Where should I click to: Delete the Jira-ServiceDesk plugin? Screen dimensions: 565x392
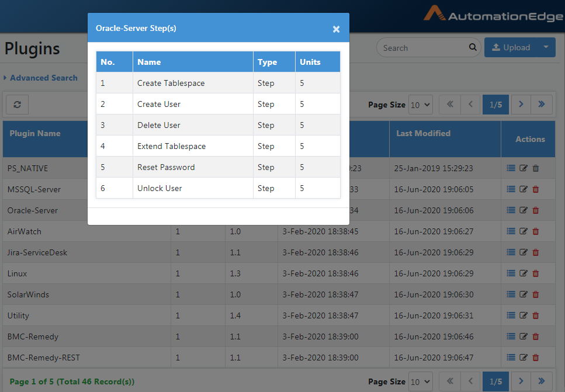tap(536, 252)
